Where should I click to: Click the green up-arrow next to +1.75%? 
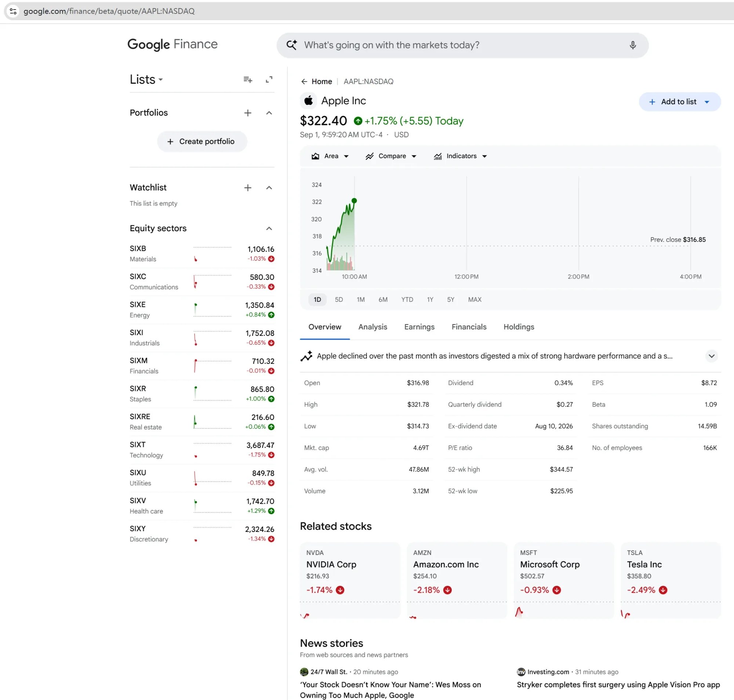(x=358, y=121)
